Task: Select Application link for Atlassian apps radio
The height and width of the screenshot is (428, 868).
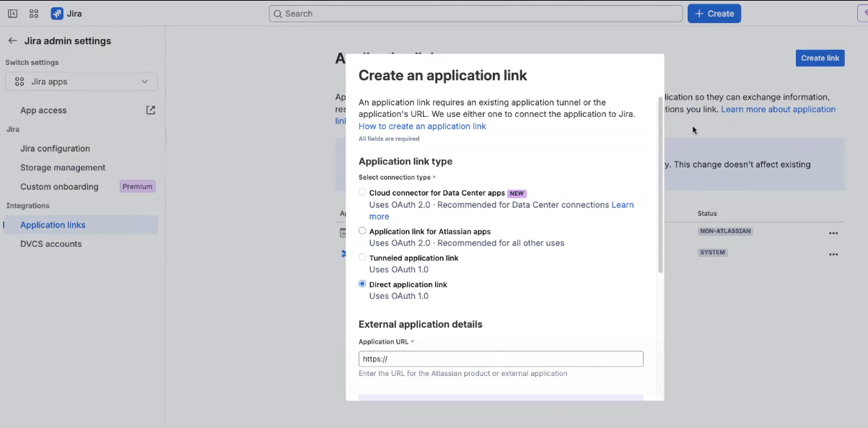Action: coord(362,231)
